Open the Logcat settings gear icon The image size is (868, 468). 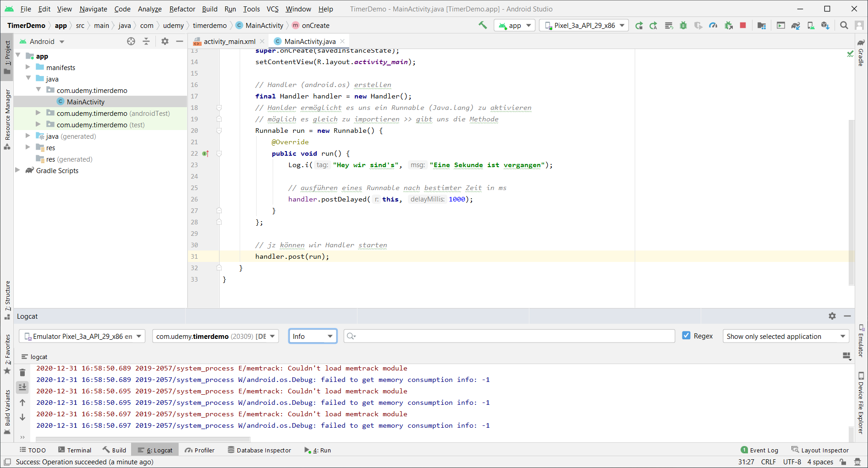pos(832,316)
